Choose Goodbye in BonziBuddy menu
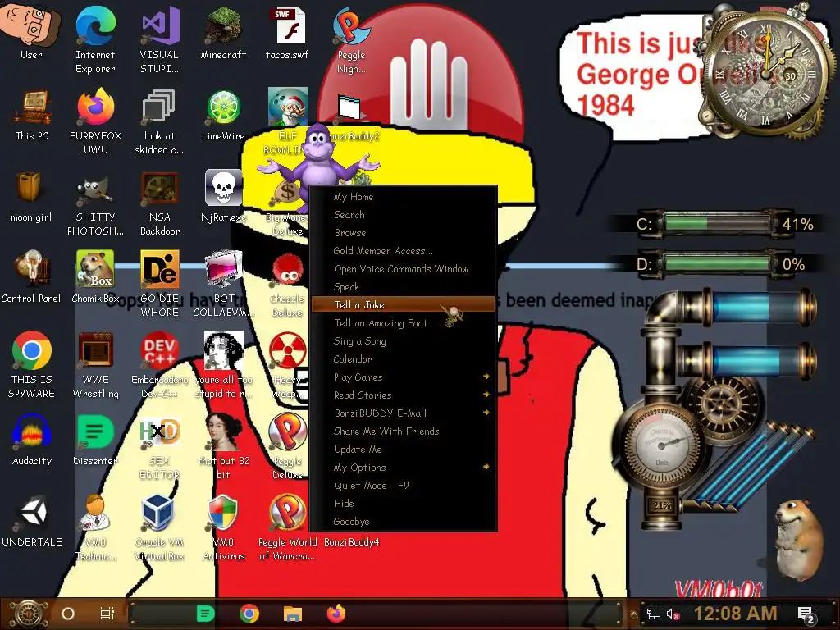The image size is (840, 630). coord(403,521)
